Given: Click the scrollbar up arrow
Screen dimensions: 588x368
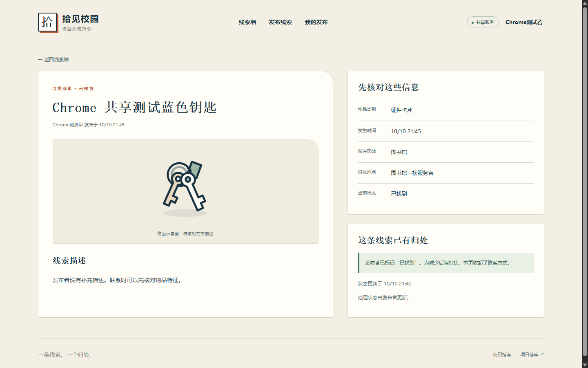Looking at the screenshot, I should click(585, 3).
